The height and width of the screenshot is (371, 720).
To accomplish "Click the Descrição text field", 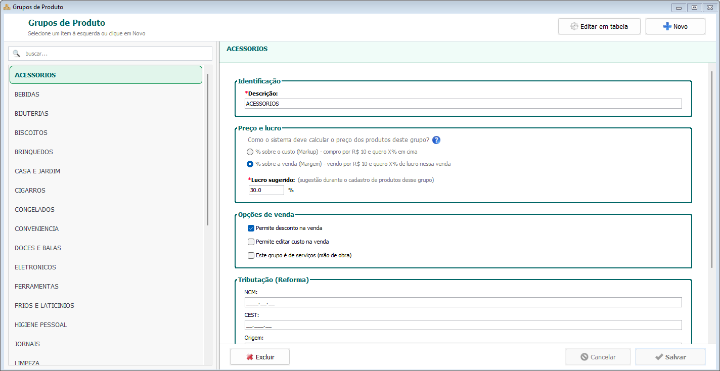I will coord(463,104).
